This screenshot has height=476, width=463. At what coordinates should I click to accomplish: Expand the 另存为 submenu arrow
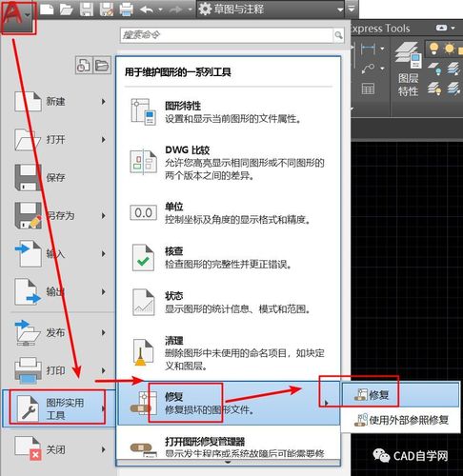click(x=104, y=215)
